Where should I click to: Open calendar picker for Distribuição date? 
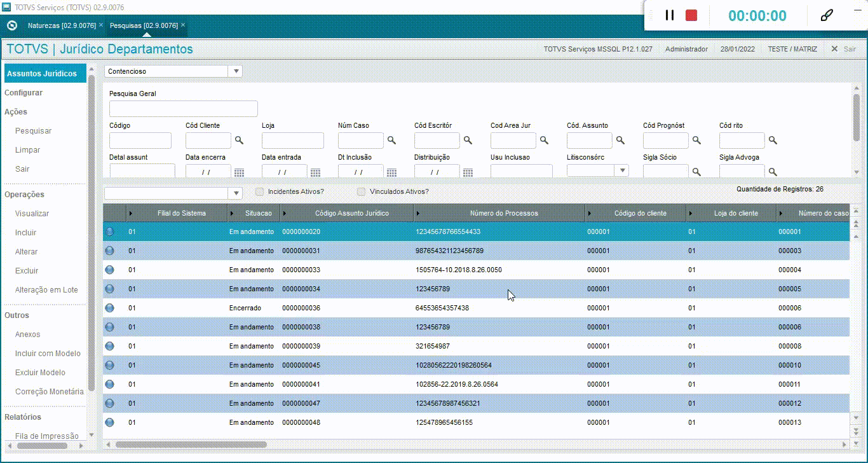pyautogui.click(x=468, y=172)
